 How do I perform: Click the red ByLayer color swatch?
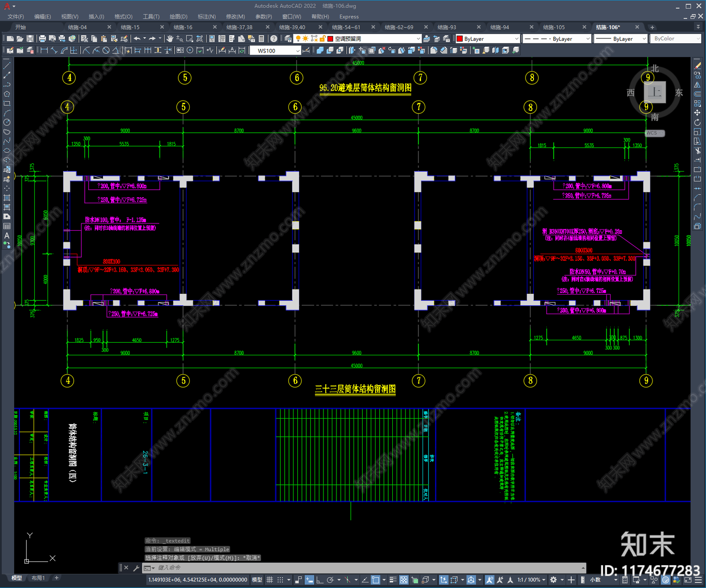(459, 39)
